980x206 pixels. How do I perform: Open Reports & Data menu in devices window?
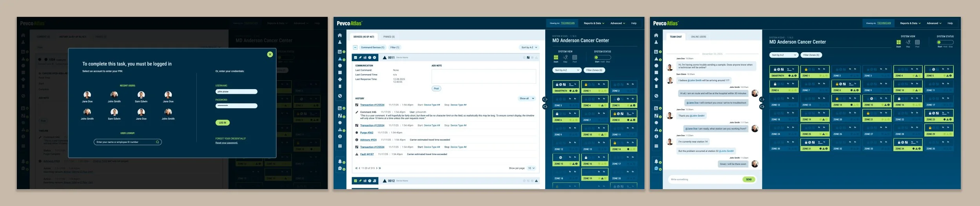(x=594, y=23)
